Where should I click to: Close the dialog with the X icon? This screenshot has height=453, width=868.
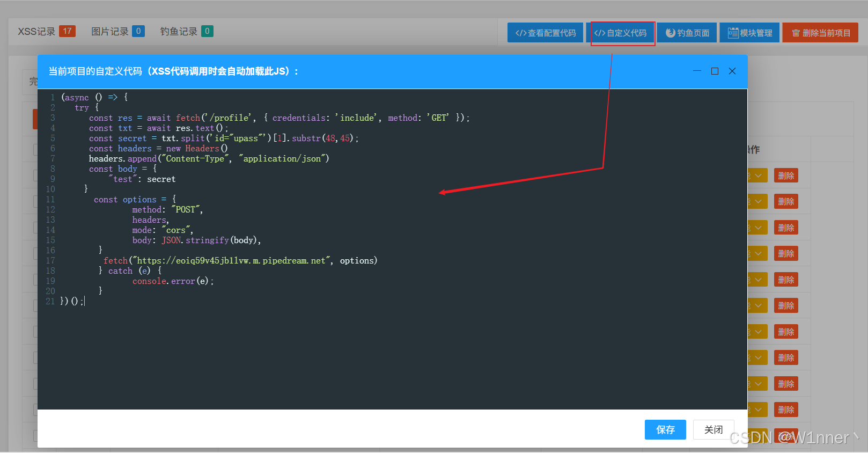[732, 71]
